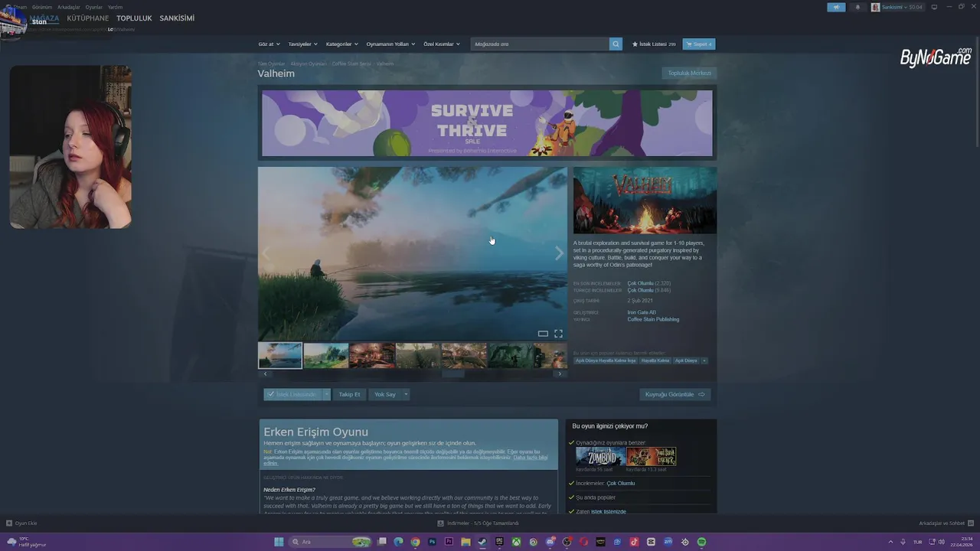Open Discord from the taskbar
Screen dimensions: 980x551
pos(550,542)
